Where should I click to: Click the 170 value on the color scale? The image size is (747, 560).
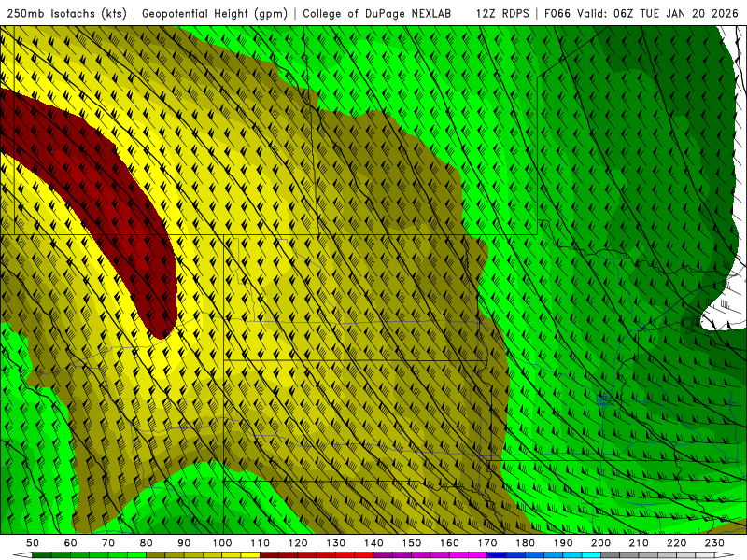[x=487, y=543]
